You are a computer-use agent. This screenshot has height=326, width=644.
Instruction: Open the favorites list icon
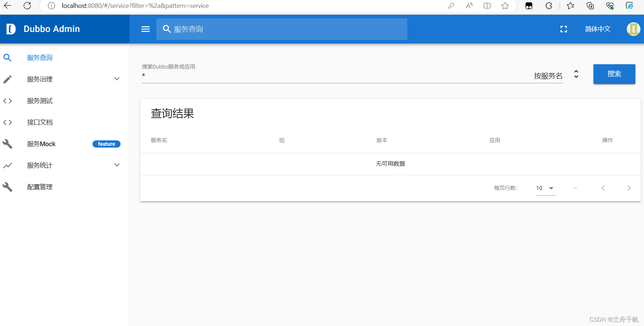[570, 6]
